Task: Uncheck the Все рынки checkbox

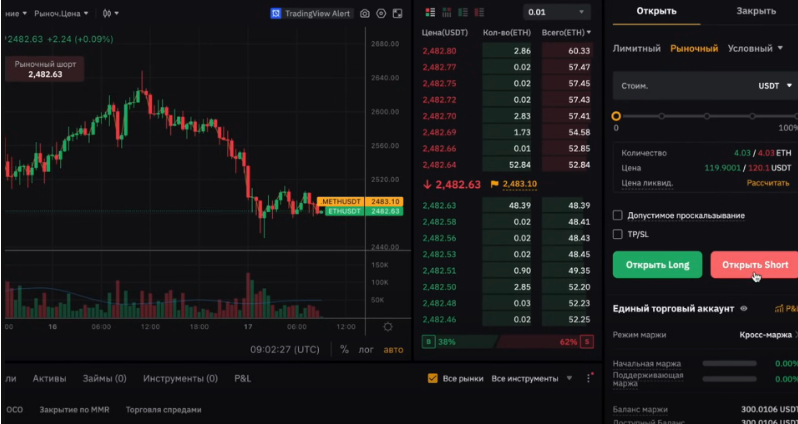Action: [x=433, y=378]
